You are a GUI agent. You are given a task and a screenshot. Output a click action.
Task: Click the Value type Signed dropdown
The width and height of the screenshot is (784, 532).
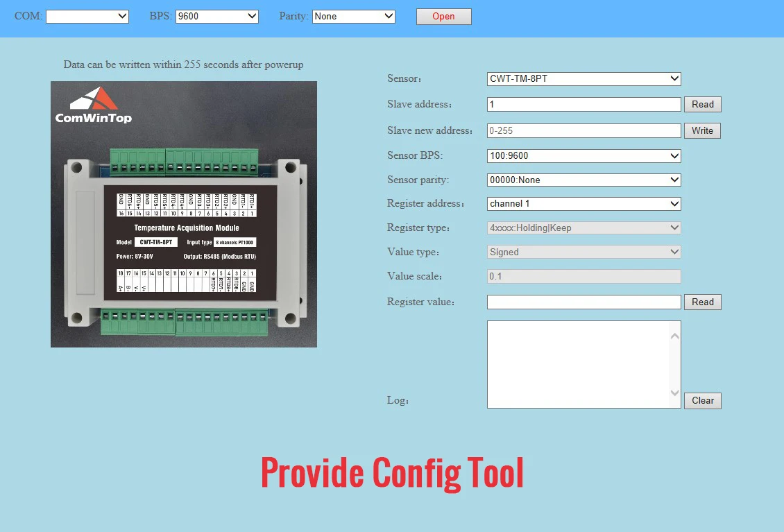click(x=584, y=252)
